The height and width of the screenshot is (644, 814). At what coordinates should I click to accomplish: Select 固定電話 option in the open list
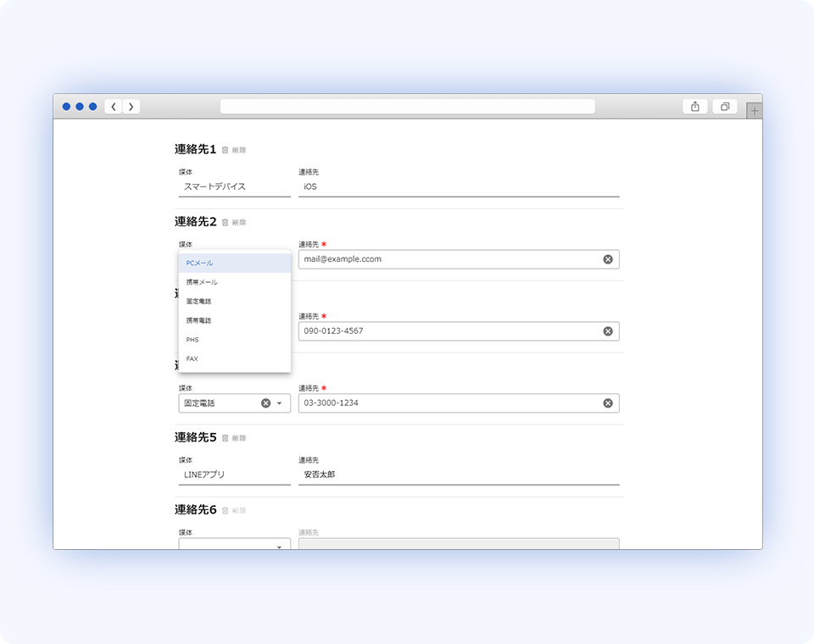click(198, 301)
